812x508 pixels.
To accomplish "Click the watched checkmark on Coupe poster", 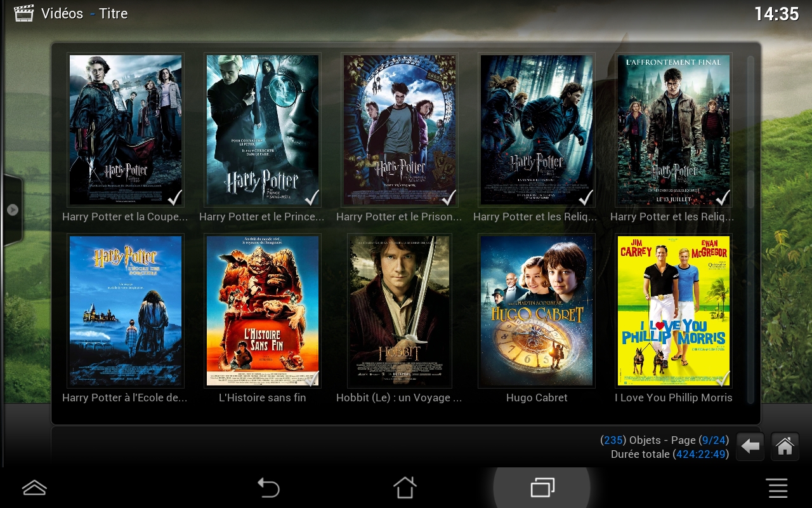I will 174,197.
